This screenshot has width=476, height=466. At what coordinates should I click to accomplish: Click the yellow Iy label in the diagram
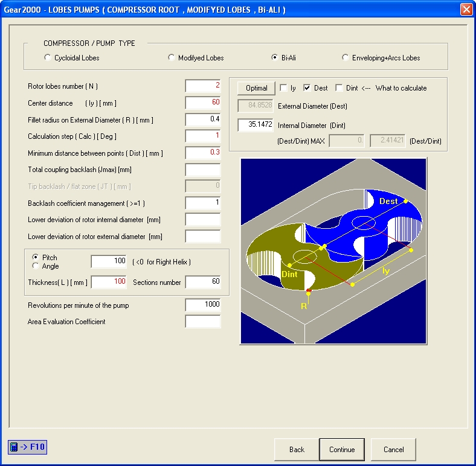pos(386,270)
